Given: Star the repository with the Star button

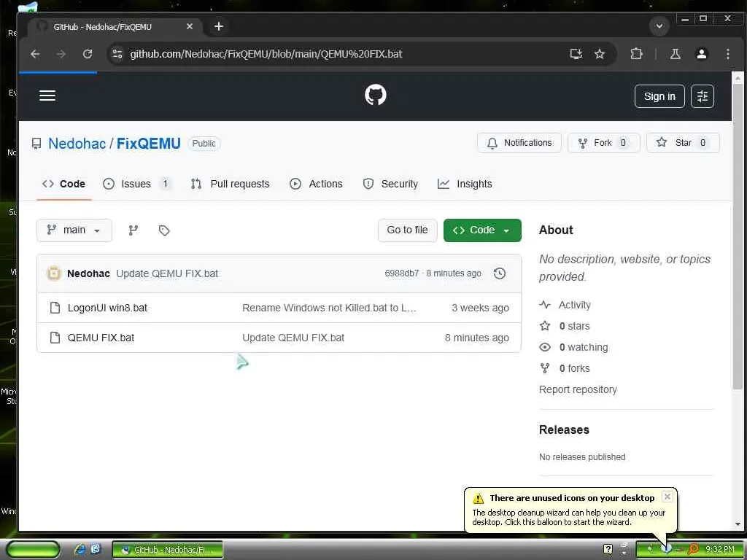Looking at the screenshot, I should click(683, 143).
